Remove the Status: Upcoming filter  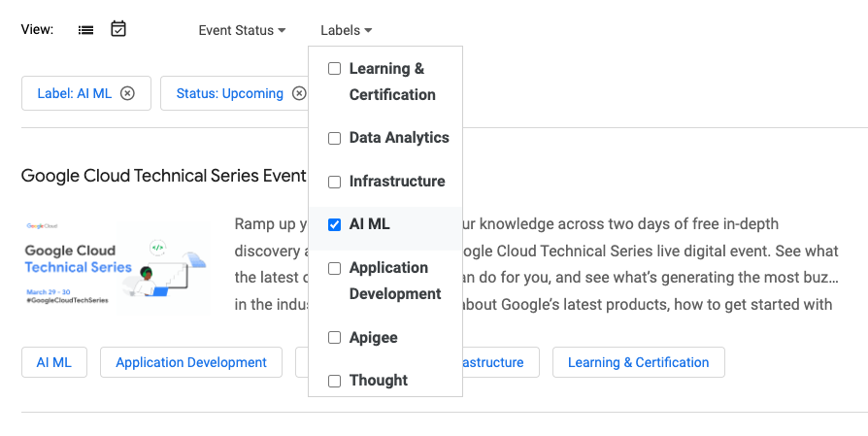coord(299,93)
